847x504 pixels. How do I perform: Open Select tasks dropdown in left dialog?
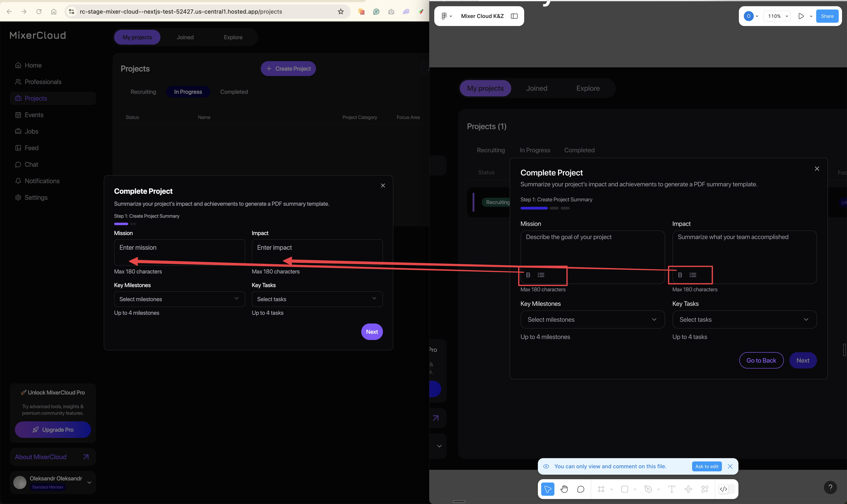point(317,299)
